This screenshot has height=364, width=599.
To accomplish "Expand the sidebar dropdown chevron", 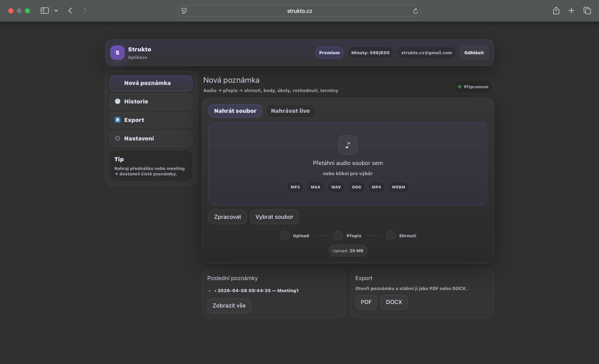I will [x=56, y=11].
